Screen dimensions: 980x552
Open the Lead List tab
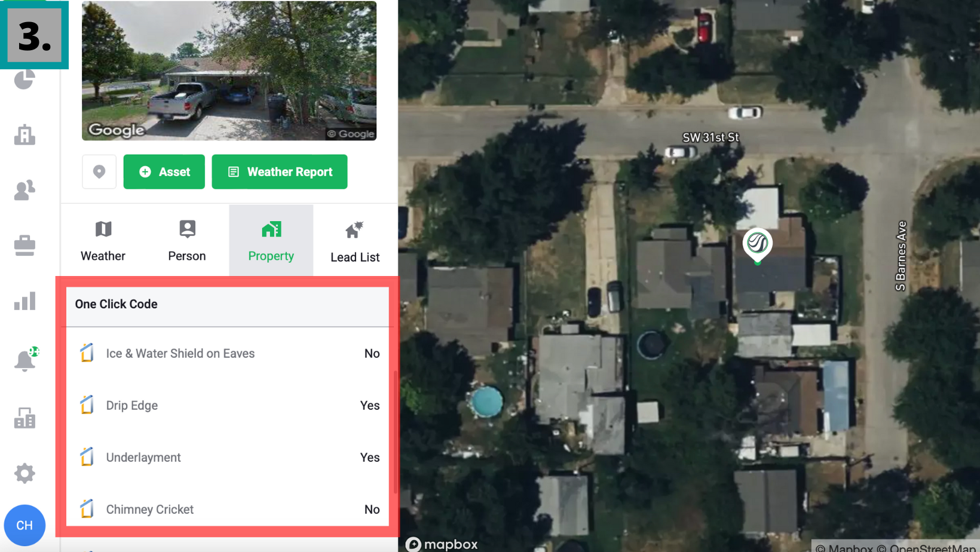(x=355, y=241)
